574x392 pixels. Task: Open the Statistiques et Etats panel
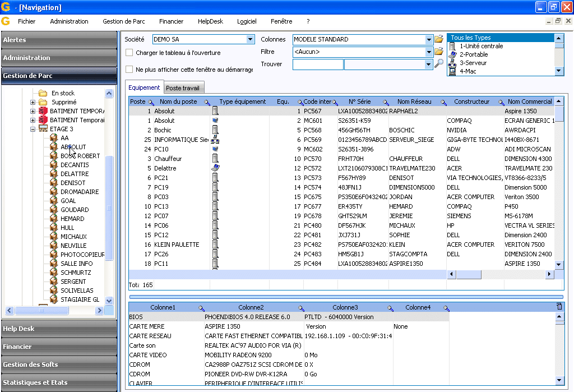click(35, 382)
